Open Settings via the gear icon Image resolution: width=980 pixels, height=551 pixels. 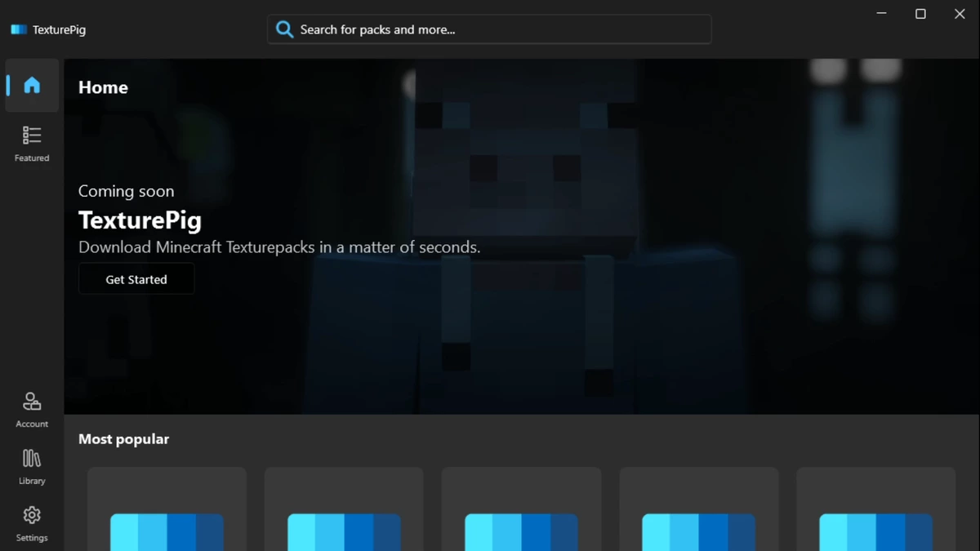tap(31, 522)
